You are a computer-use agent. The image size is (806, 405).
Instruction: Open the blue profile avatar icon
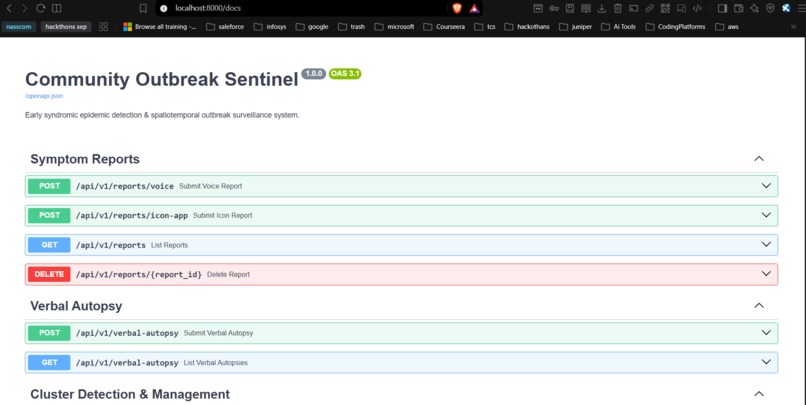(x=786, y=8)
